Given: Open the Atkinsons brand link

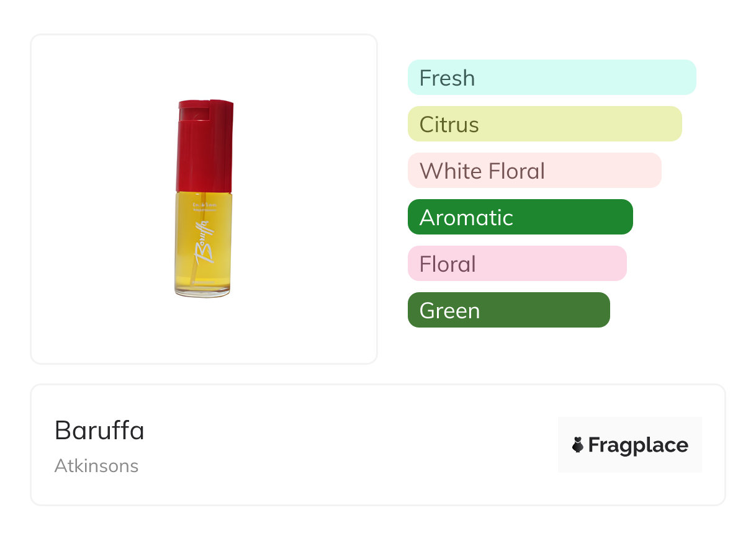Looking at the screenshot, I should click(96, 466).
